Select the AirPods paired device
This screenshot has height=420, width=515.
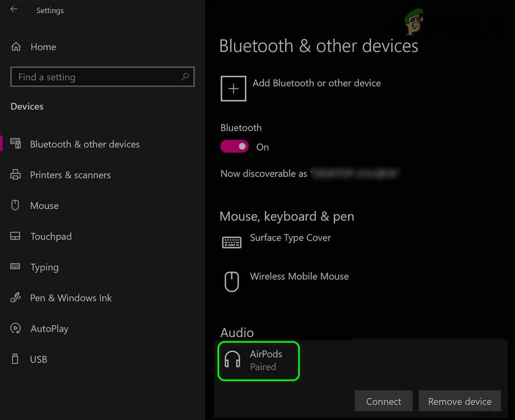(259, 361)
